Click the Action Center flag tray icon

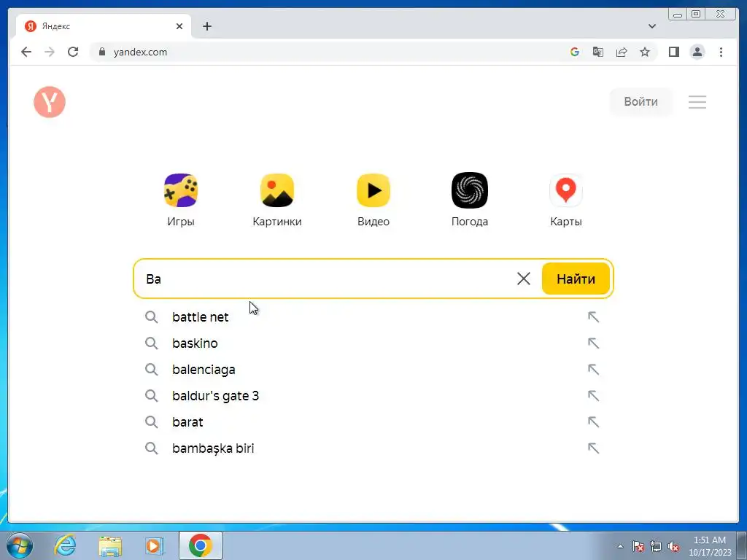tap(638, 546)
